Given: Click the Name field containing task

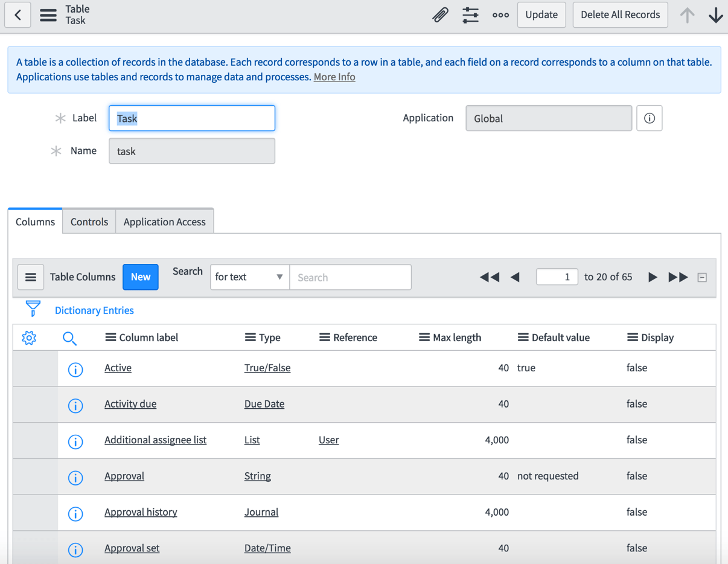Looking at the screenshot, I should [192, 151].
